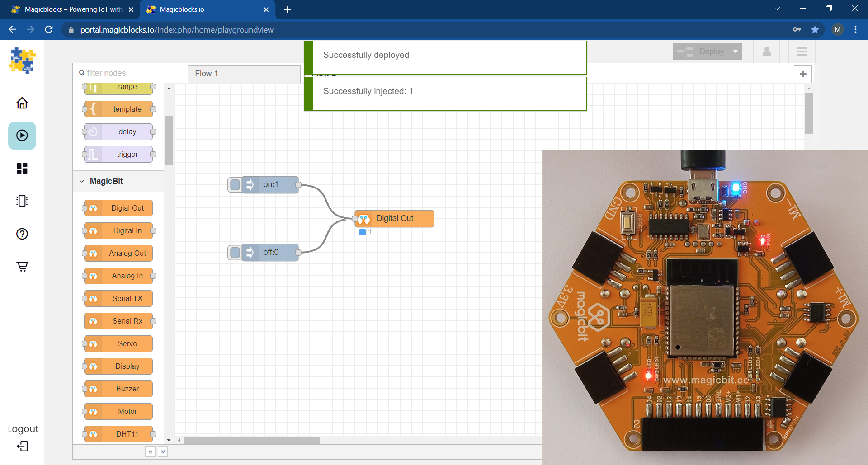Click the Deploy button
The width and height of the screenshot is (868, 465).
coord(702,52)
